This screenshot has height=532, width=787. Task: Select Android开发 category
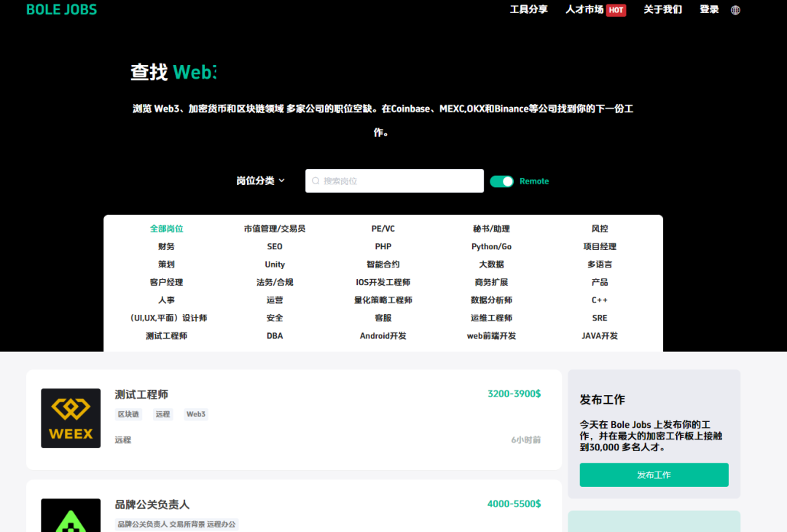pyautogui.click(x=383, y=336)
